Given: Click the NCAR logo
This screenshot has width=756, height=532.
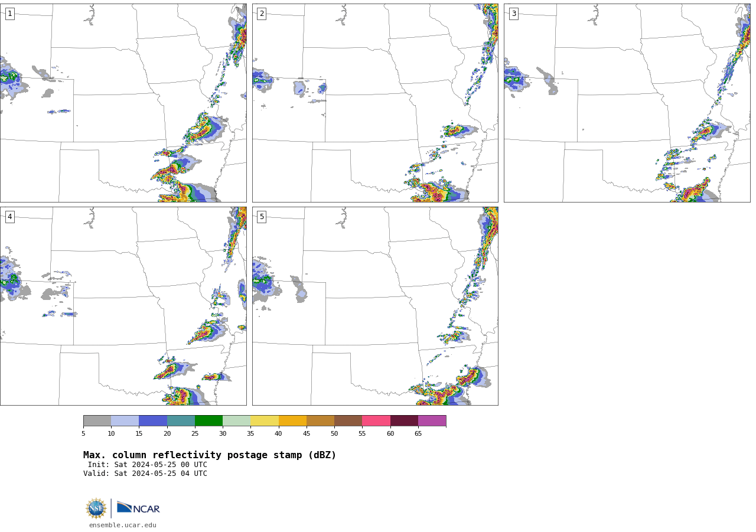Looking at the screenshot, I should 138,508.
